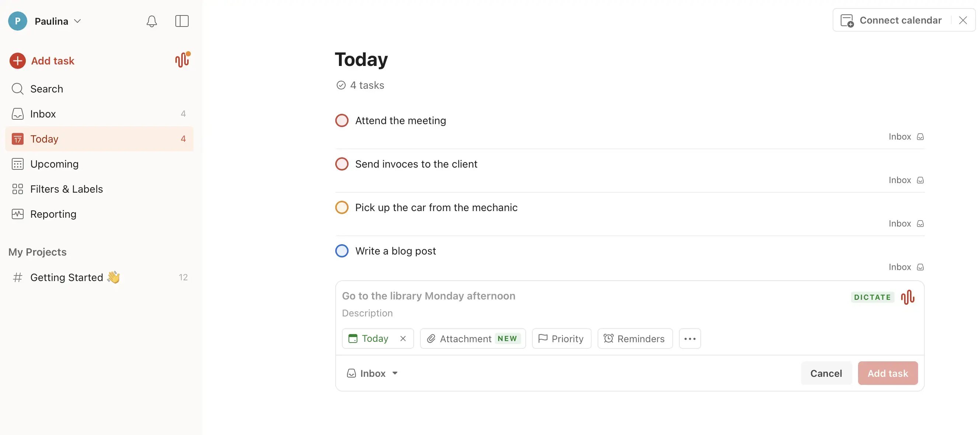Set a priority flag for the library task

[561, 338]
